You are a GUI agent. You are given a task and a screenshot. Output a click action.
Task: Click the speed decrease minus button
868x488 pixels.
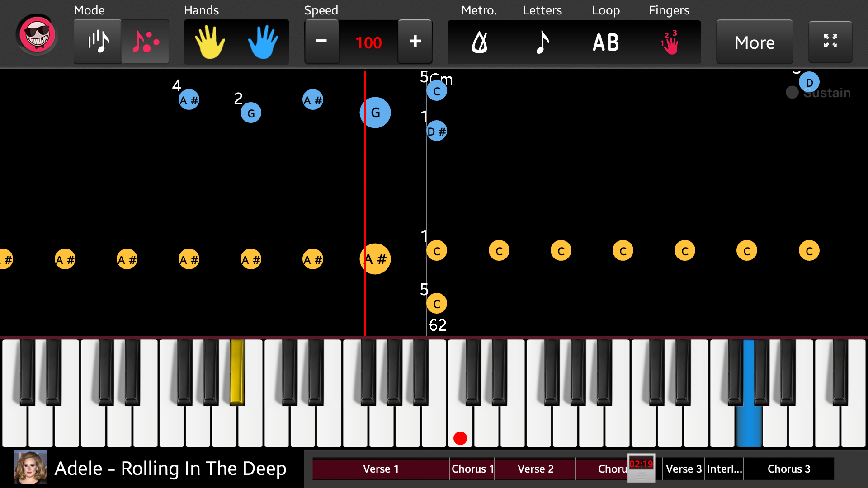(321, 42)
